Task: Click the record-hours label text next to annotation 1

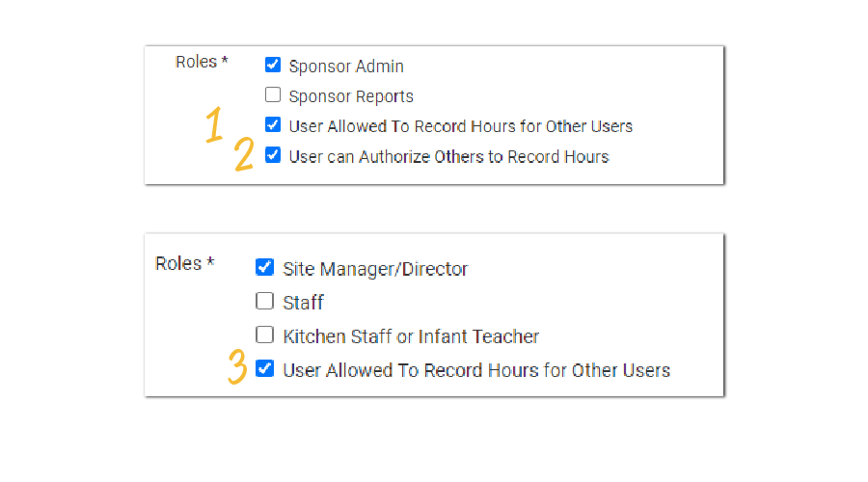Action: point(461,126)
